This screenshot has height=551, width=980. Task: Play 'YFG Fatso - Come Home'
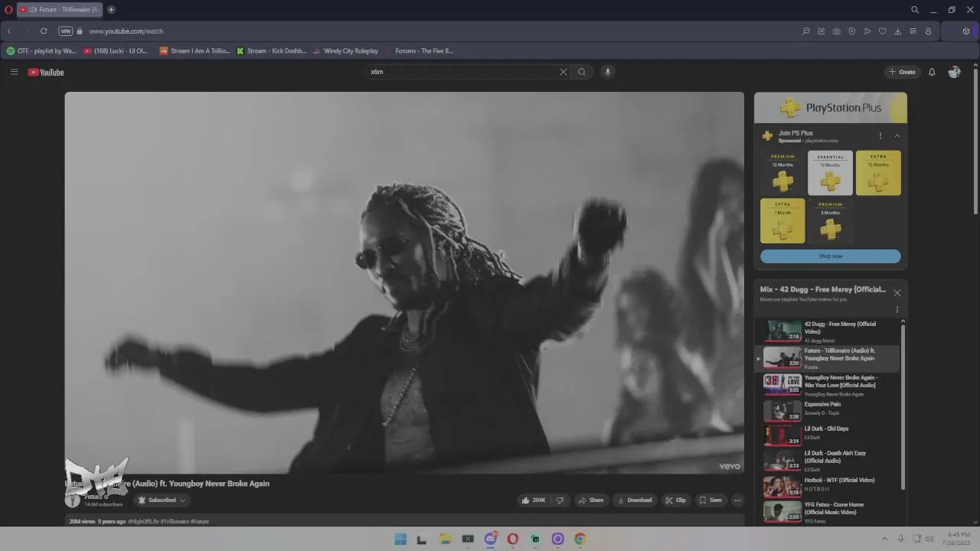click(826, 512)
